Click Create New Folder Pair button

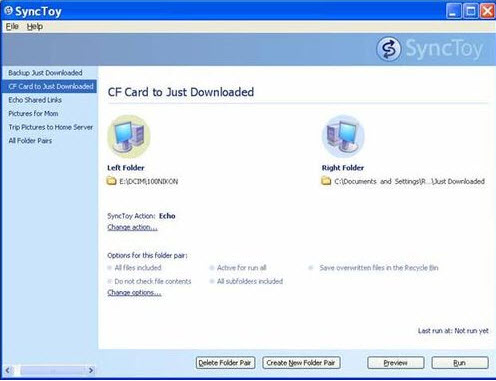[301, 363]
